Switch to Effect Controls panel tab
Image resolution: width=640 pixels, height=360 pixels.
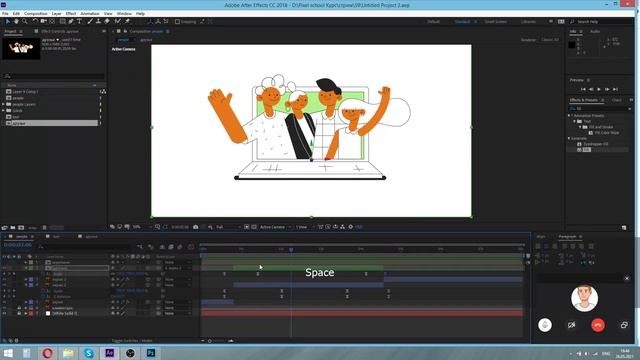pyautogui.click(x=60, y=31)
